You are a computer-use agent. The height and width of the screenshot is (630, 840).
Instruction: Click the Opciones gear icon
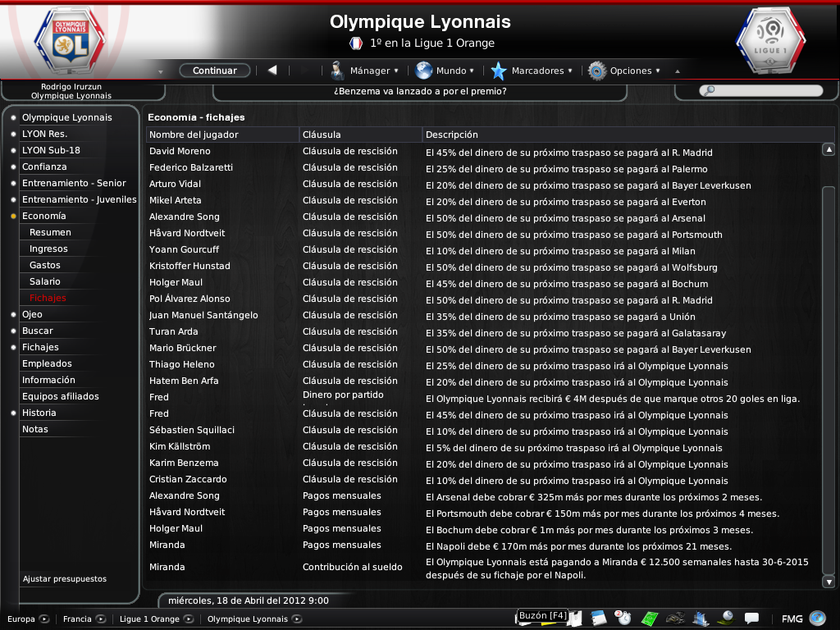coord(597,71)
